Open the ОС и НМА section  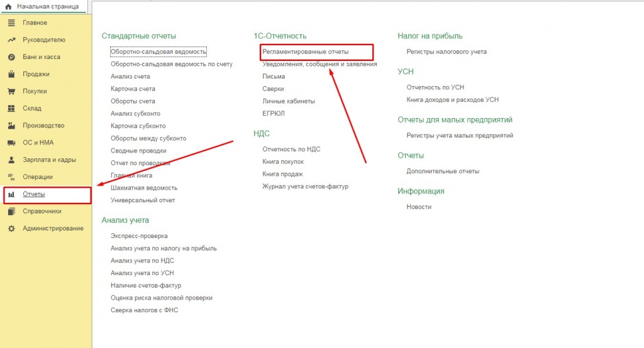(38, 143)
